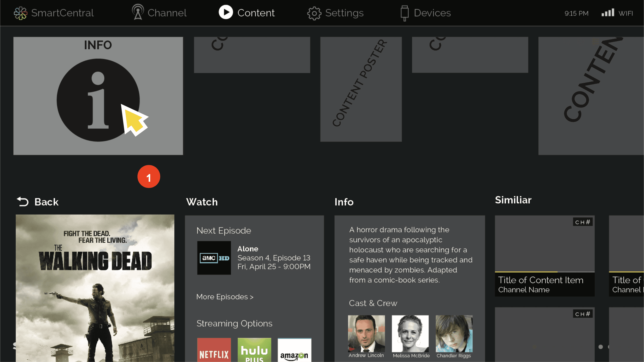Open the Devices plug icon
Viewport: 644px width, 362px height.
(x=404, y=13)
